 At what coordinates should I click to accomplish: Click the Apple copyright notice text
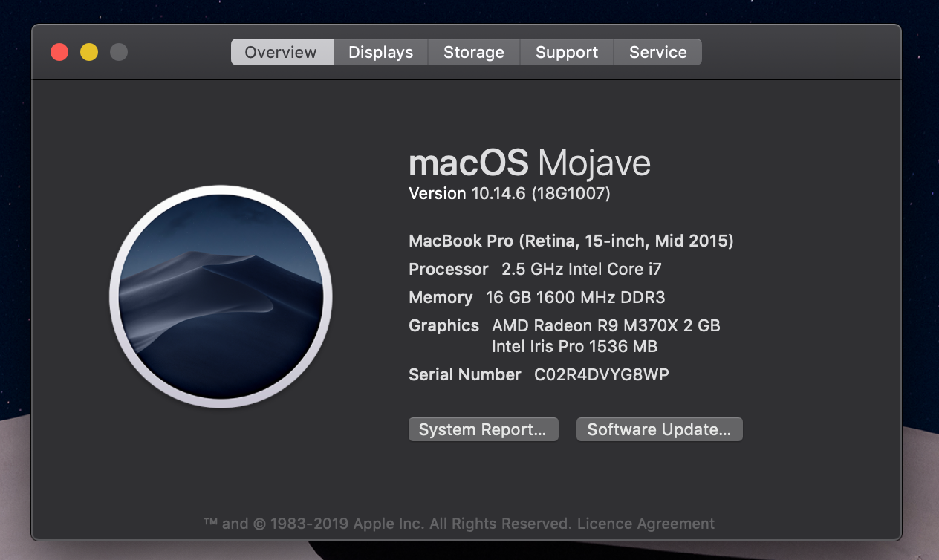387,524
